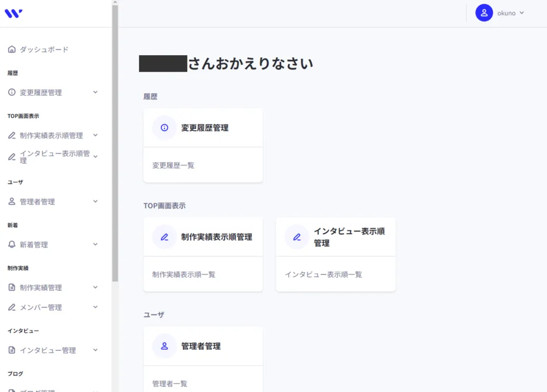Click the dashboard home icon in sidebar
This screenshot has width=547, height=392.
pyautogui.click(x=12, y=49)
